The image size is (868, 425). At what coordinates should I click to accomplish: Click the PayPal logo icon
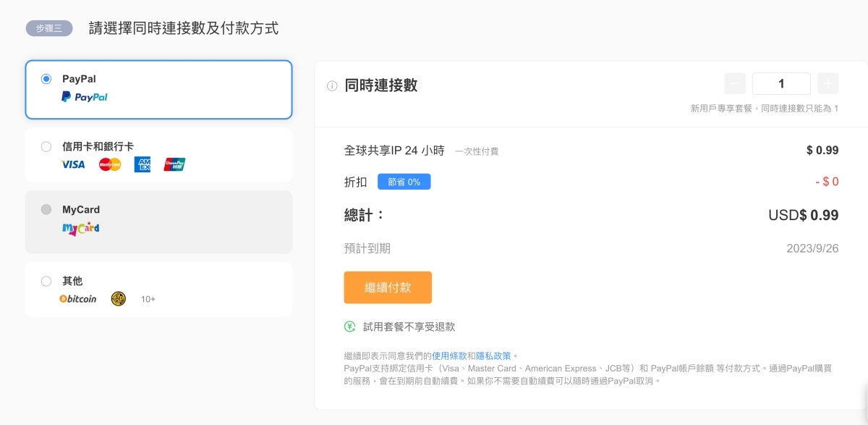[84, 97]
